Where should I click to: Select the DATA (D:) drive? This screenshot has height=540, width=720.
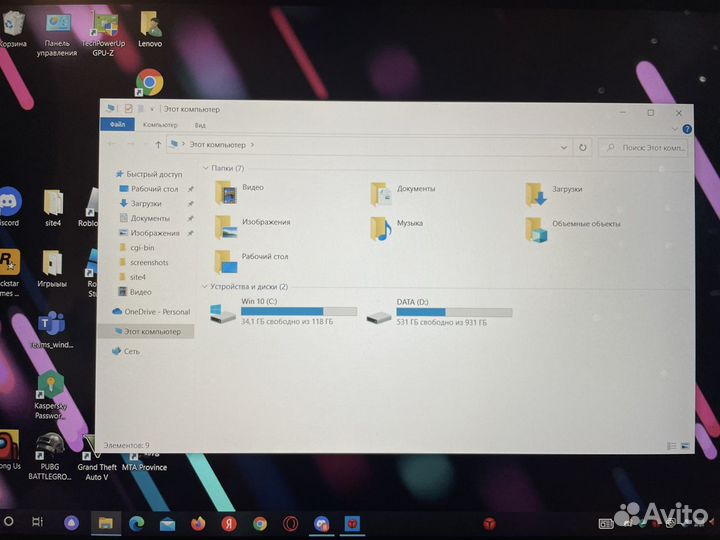(439, 313)
